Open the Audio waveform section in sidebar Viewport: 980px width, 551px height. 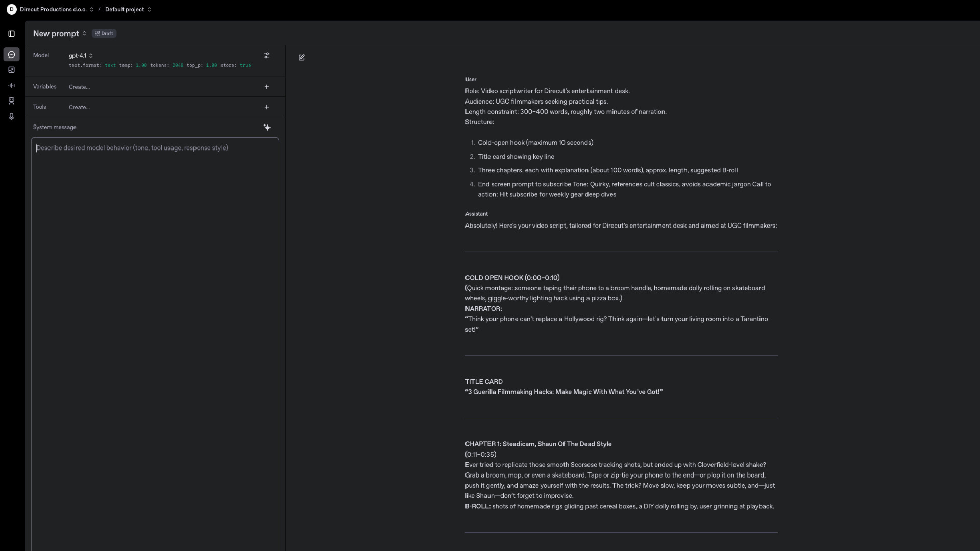coord(11,85)
